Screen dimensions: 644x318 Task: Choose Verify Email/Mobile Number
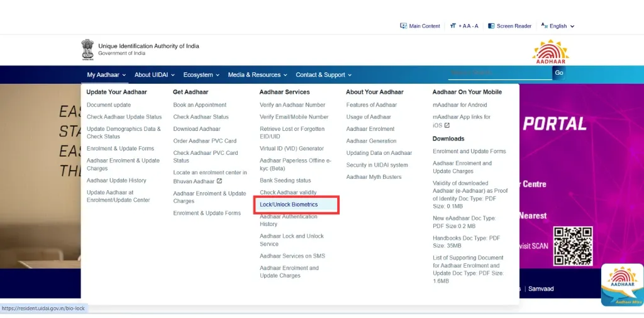[x=294, y=117]
